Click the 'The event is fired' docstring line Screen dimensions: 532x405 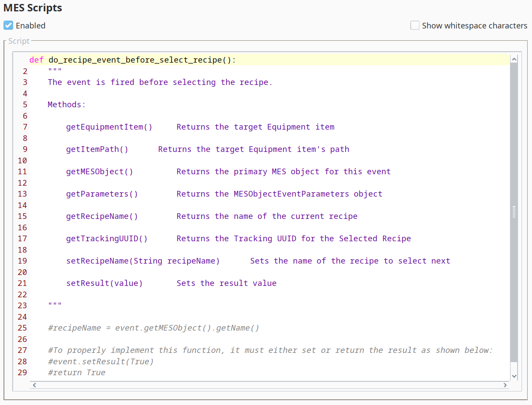[160, 82]
